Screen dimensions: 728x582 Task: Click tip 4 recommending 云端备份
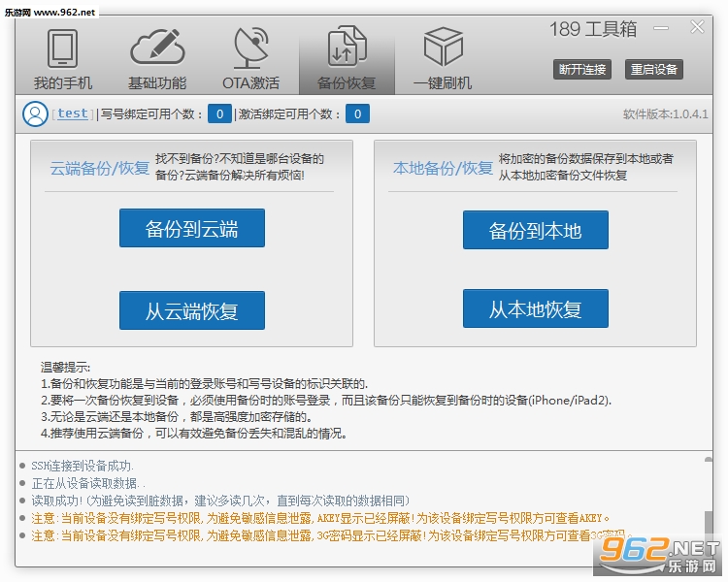click(193, 434)
